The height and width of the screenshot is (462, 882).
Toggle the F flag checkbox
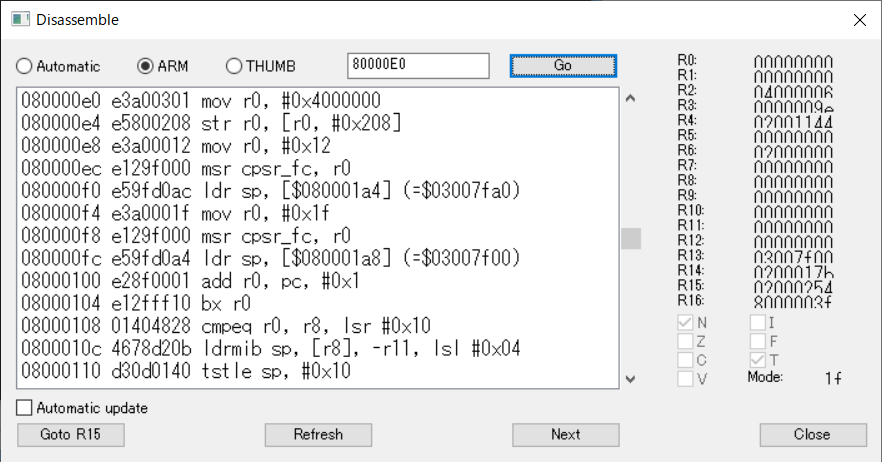tap(757, 341)
